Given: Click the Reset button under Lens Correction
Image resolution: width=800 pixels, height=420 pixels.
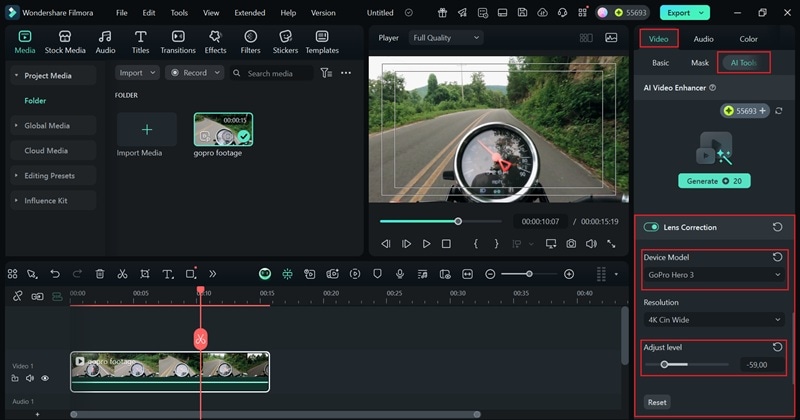Looking at the screenshot, I should point(657,402).
